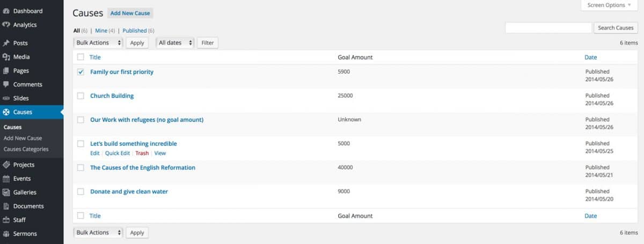Screen dimensions: 644x244
Task: Click the Causes lifebuoy icon
Action: (6, 112)
